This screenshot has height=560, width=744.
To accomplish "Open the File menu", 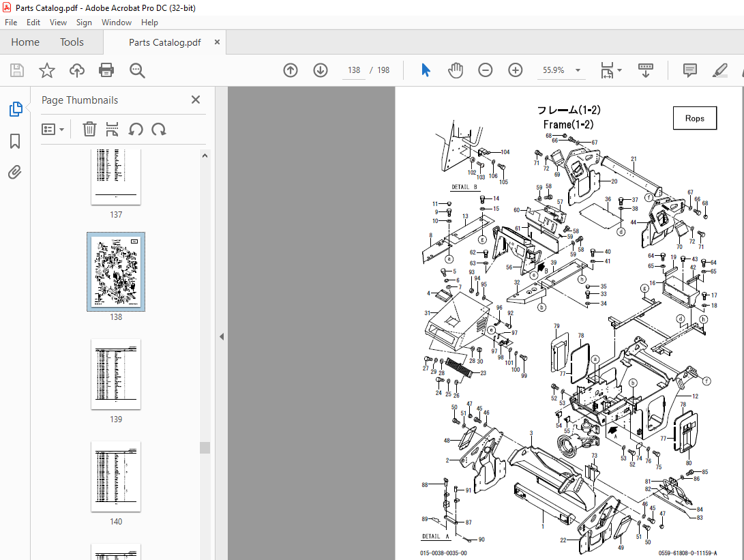I will point(11,23).
